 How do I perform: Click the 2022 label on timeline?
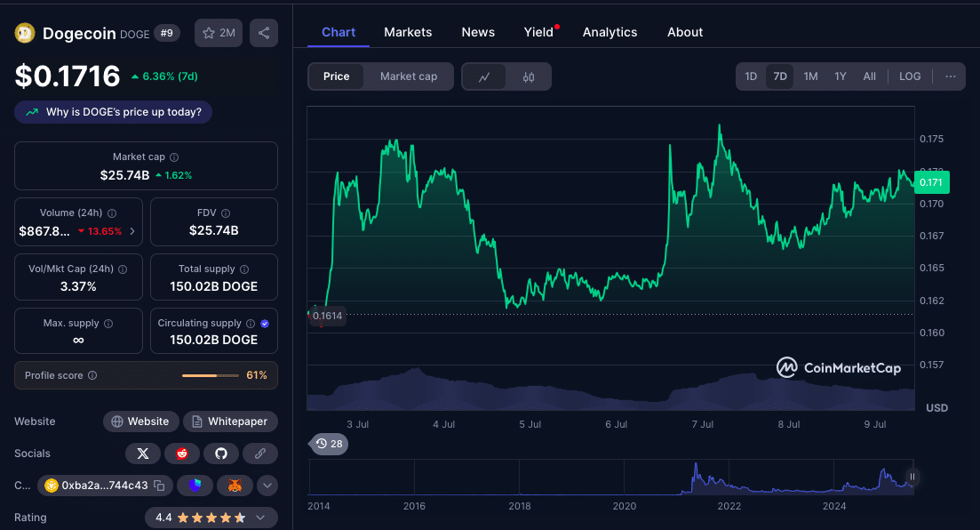tap(729, 506)
